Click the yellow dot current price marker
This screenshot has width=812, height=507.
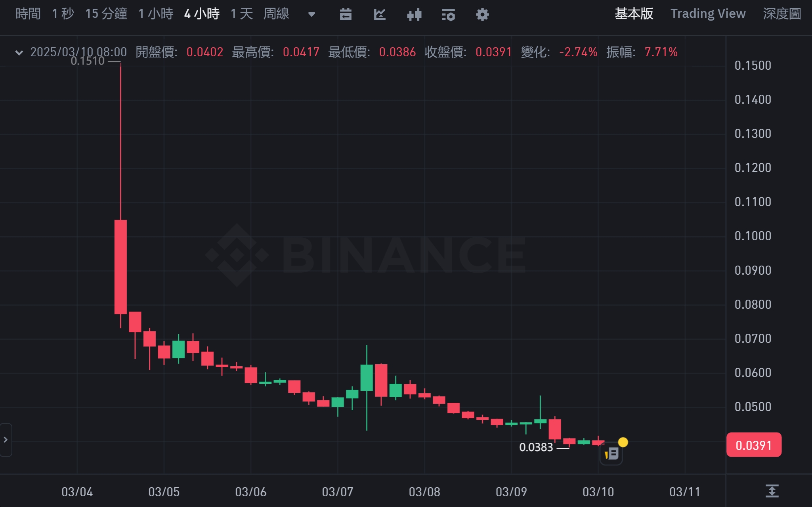click(623, 442)
